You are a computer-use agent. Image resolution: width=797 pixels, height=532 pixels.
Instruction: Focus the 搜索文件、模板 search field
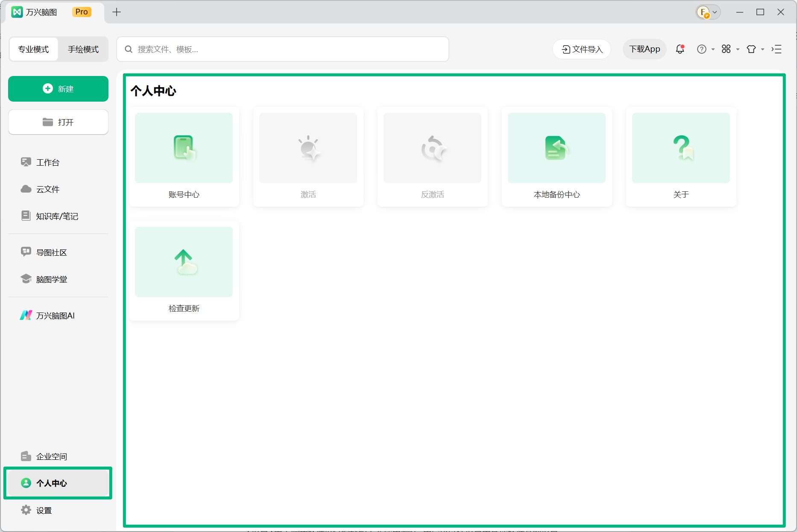(283, 49)
